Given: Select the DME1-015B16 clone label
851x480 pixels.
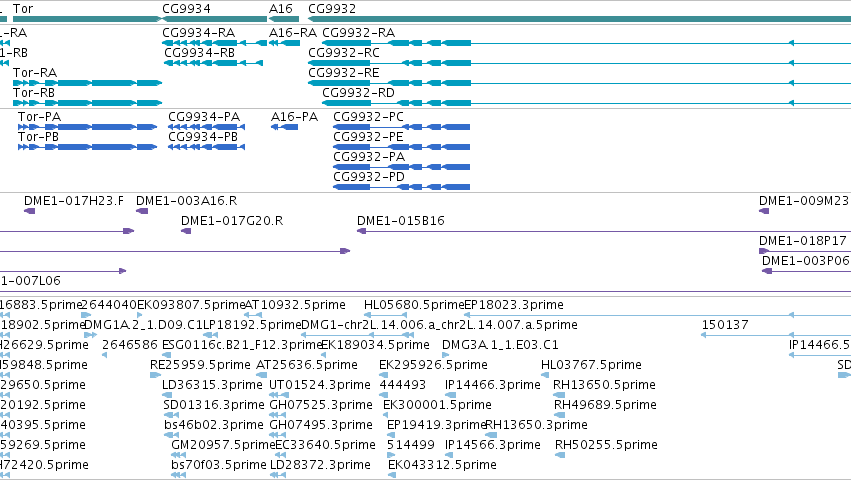Looking at the screenshot, I should [x=401, y=221].
